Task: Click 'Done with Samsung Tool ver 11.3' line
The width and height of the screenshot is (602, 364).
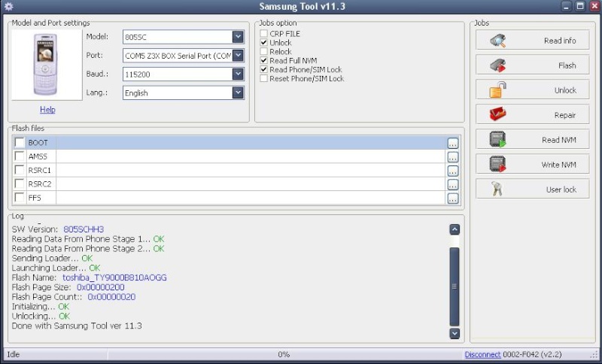Action: point(77,326)
